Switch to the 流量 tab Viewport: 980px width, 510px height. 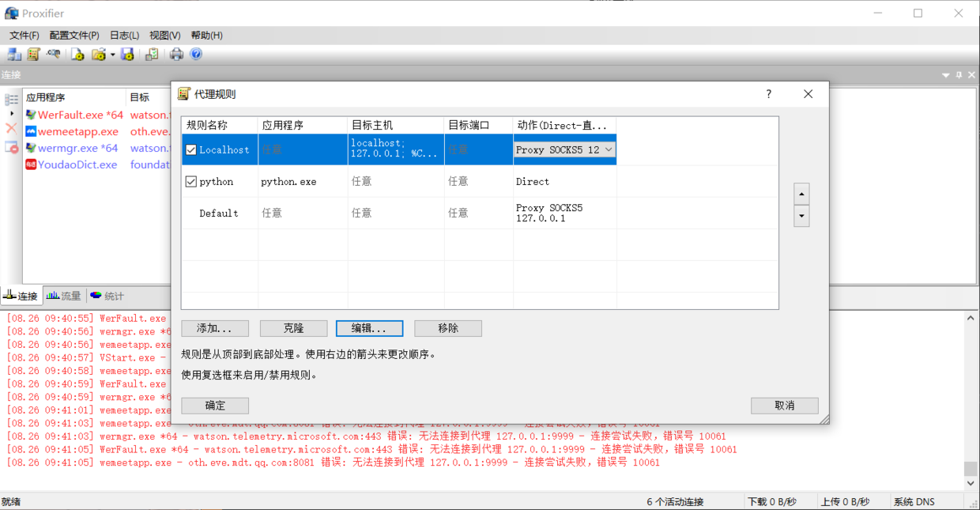63,296
